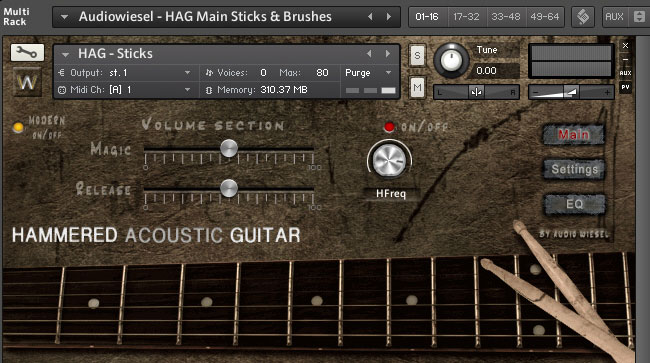
Task: Go to the previous multi rack preset arrow
Action: 370,17
